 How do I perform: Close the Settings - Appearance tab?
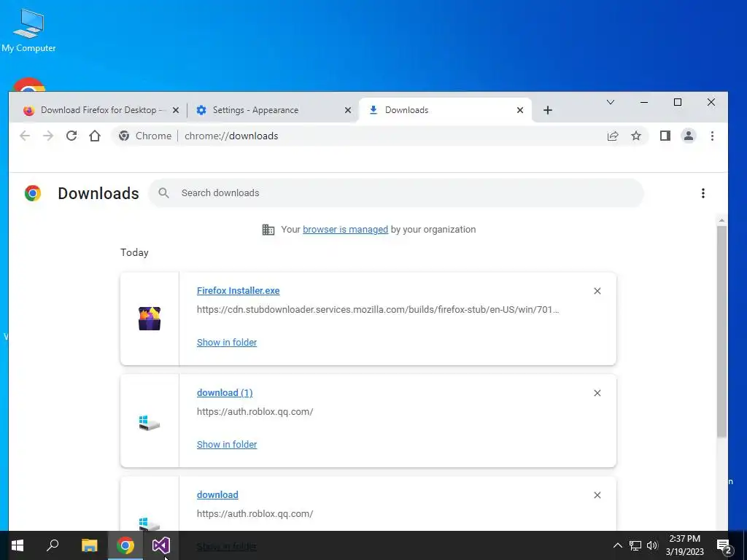348,110
